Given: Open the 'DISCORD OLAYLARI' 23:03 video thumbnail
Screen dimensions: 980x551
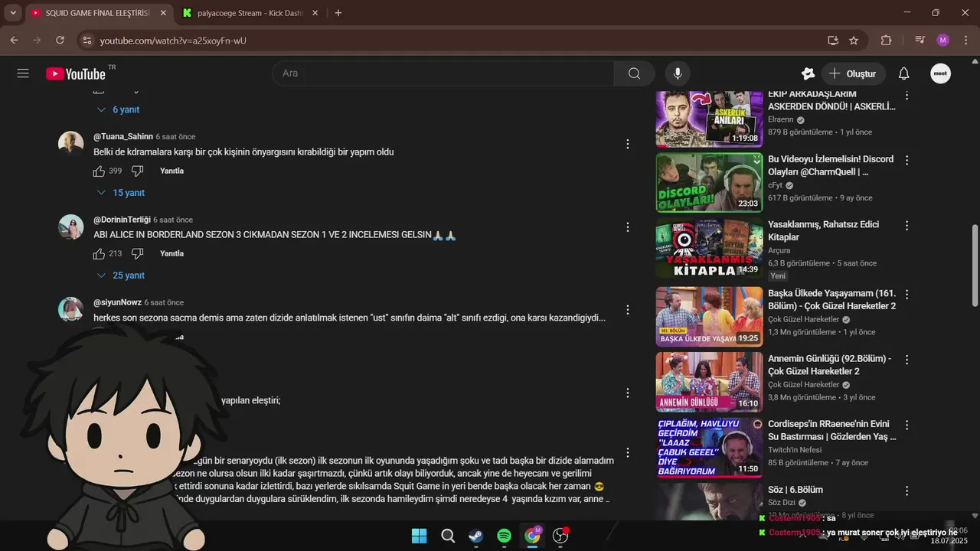Looking at the screenshot, I should (x=709, y=182).
